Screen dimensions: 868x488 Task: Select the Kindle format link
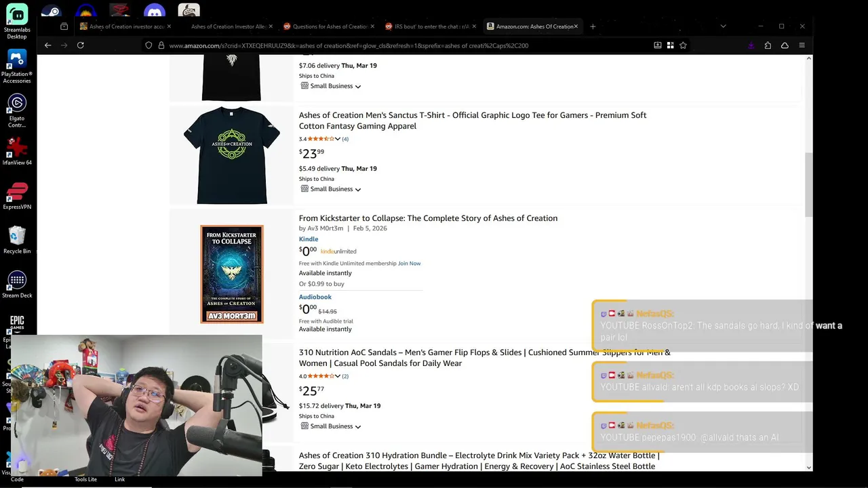pyautogui.click(x=309, y=239)
